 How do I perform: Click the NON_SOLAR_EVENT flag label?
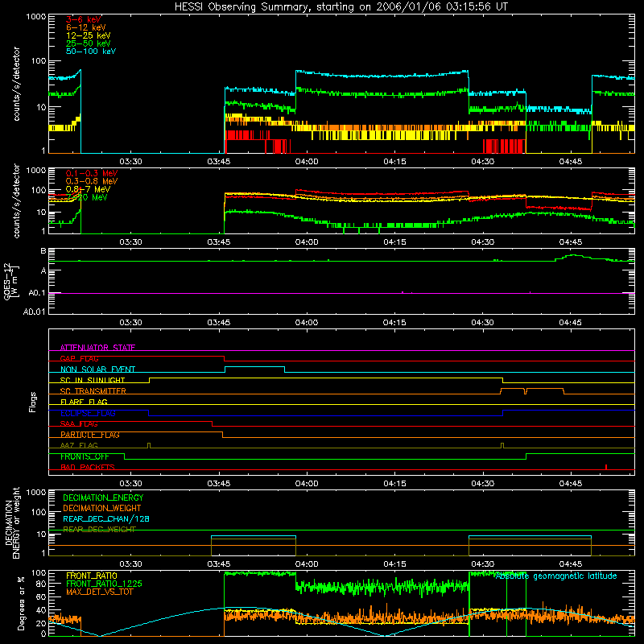[97, 369]
